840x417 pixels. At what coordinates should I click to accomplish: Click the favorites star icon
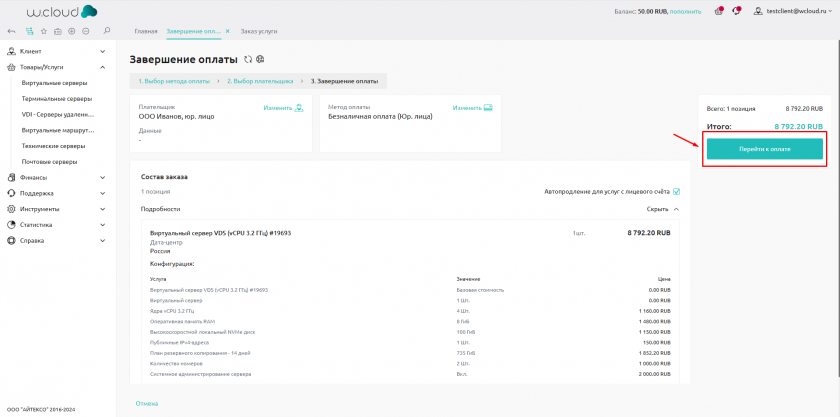(43, 32)
